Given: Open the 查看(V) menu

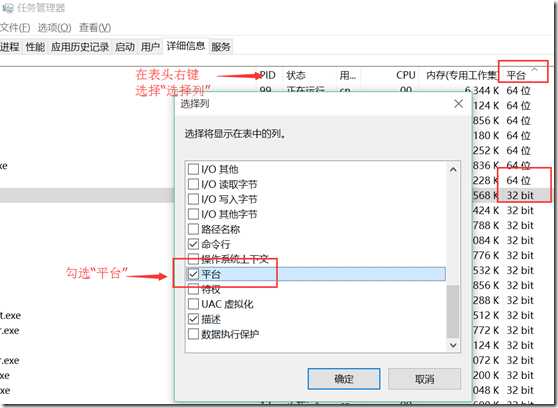Looking at the screenshot, I should (95, 27).
